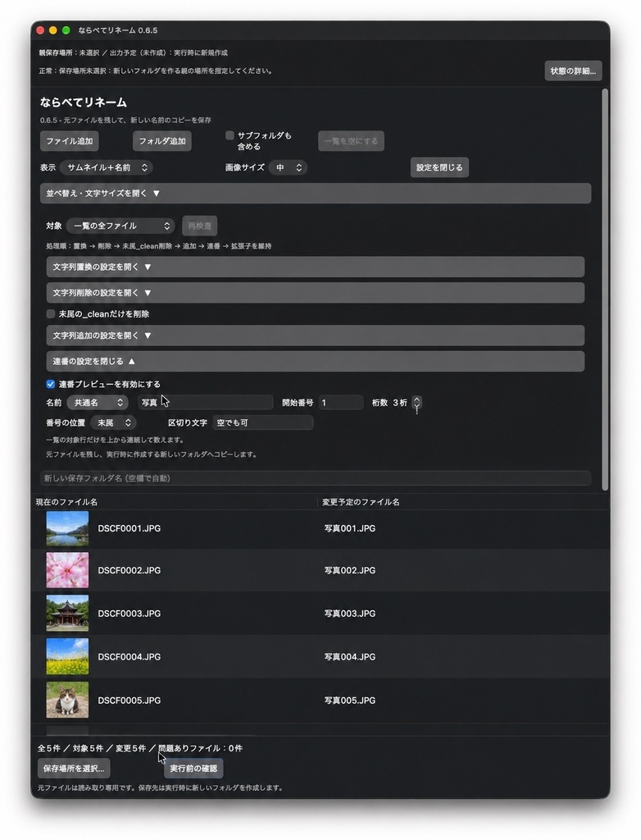Click the 実行前の確認 button
This screenshot has width=641, height=840.
(193, 768)
